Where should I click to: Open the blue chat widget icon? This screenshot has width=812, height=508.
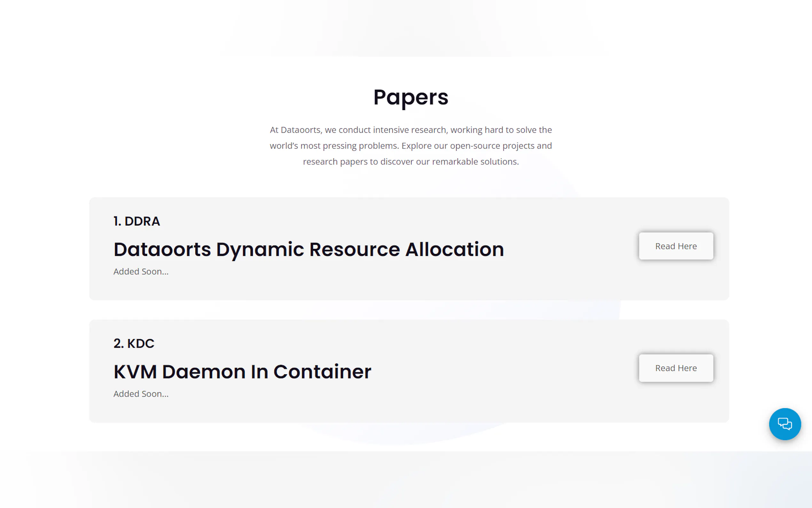785,424
